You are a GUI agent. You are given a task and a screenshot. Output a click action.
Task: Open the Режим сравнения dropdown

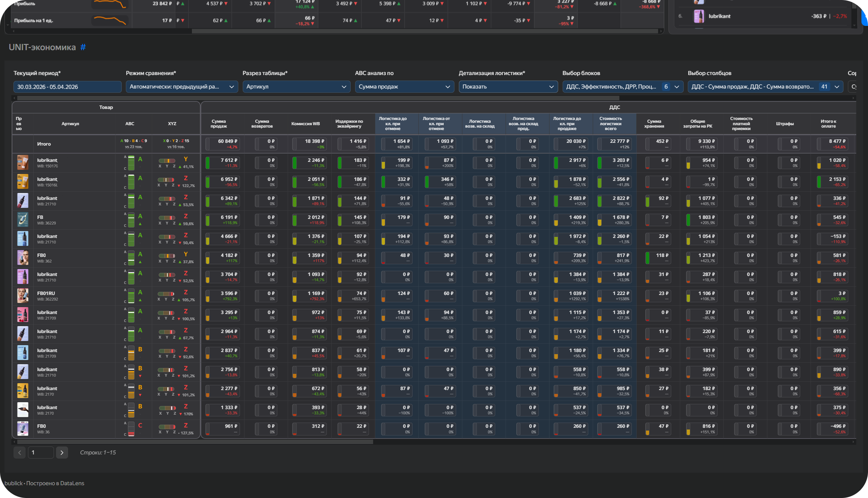pos(182,87)
